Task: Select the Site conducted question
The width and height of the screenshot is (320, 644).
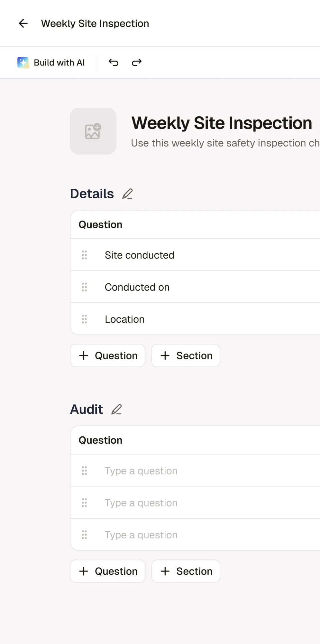Action: pyautogui.click(x=140, y=255)
